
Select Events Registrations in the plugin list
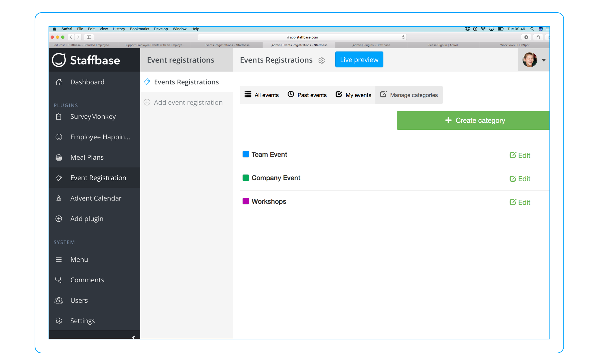(x=186, y=82)
